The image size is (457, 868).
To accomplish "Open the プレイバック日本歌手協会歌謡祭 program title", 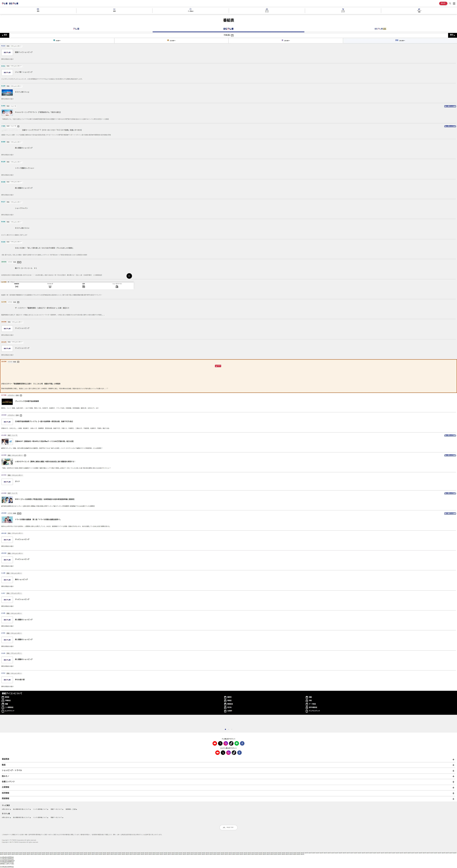I will pyautogui.click(x=27, y=401).
